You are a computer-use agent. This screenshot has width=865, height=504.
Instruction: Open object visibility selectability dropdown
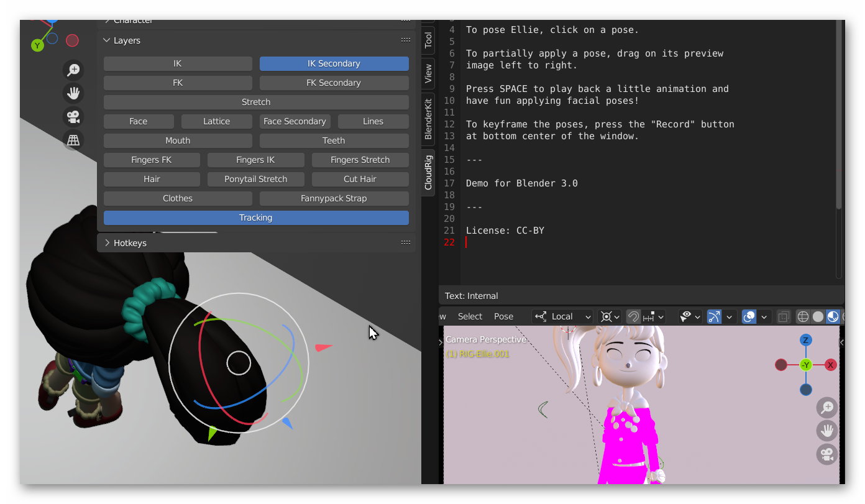pyautogui.click(x=690, y=316)
